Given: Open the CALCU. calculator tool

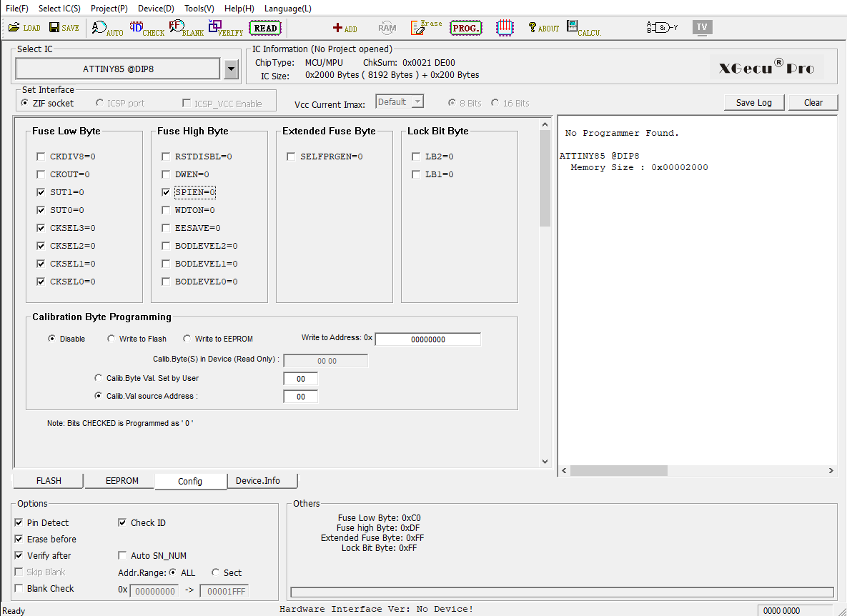Looking at the screenshot, I should (583, 28).
